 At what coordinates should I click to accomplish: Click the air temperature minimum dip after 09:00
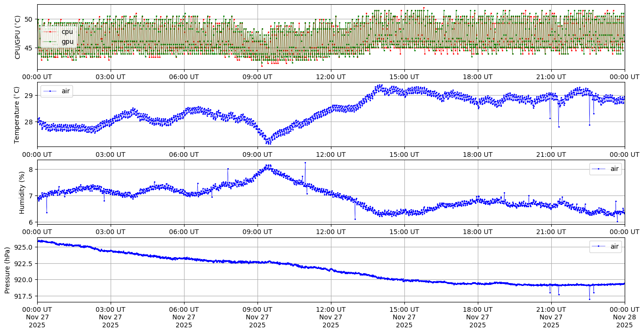coord(268,143)
